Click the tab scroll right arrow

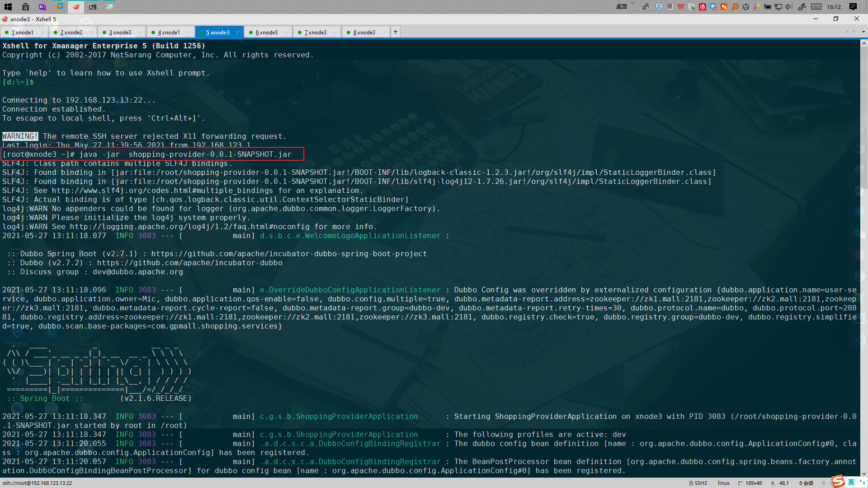click(x=854, y=32)
